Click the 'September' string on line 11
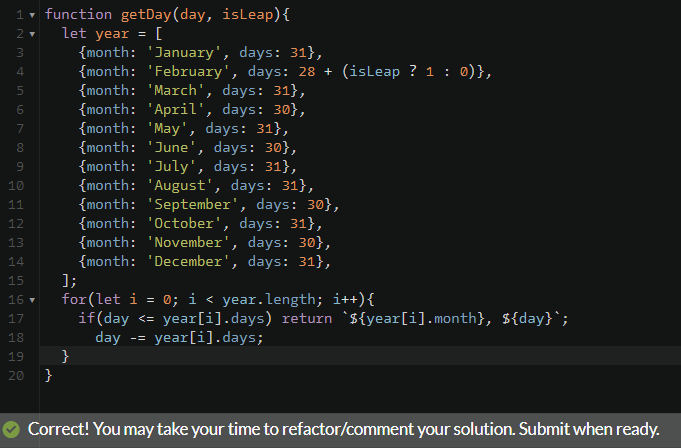The image size is (681, 448). coord(193,204)
